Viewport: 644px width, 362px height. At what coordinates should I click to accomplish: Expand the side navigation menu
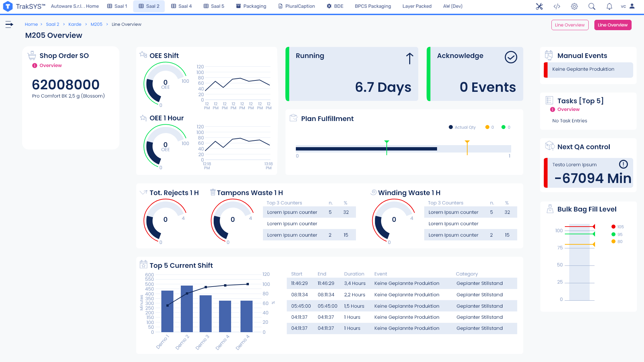(9, 24)
